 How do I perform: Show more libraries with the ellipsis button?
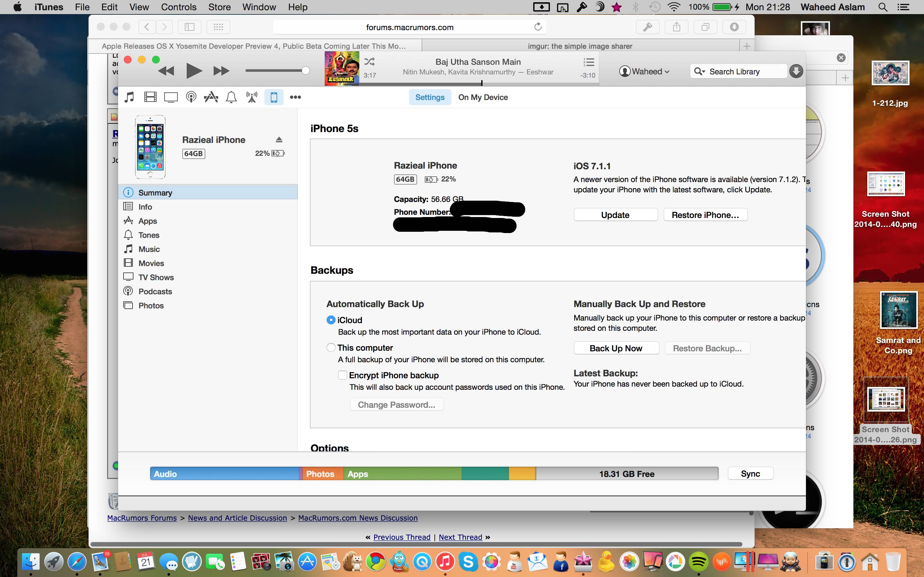coord(295,97)
